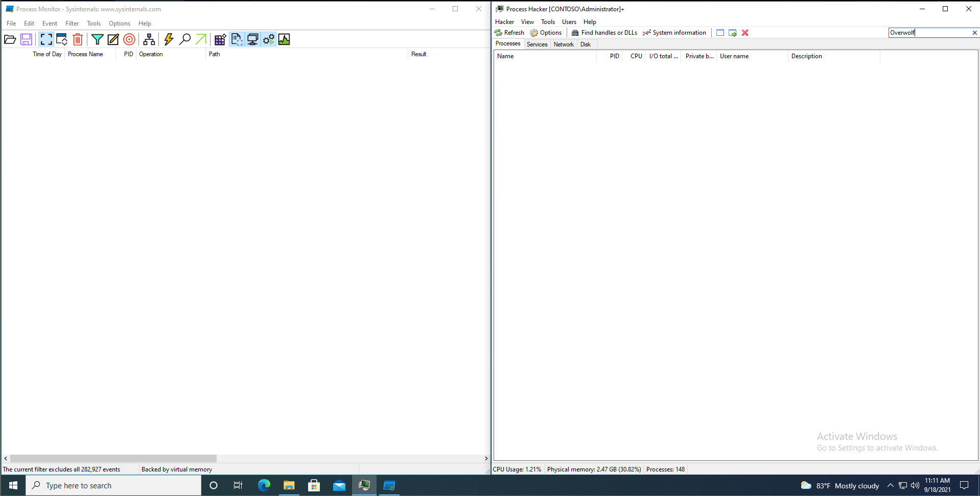Open Process Tree icon in Process Monitor
Viewport: 980px width, 496px height.
(x=149, y=39)
